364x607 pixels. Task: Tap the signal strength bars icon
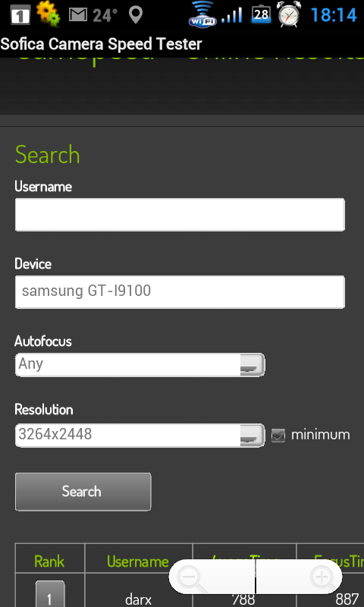[x=232, y=15]
